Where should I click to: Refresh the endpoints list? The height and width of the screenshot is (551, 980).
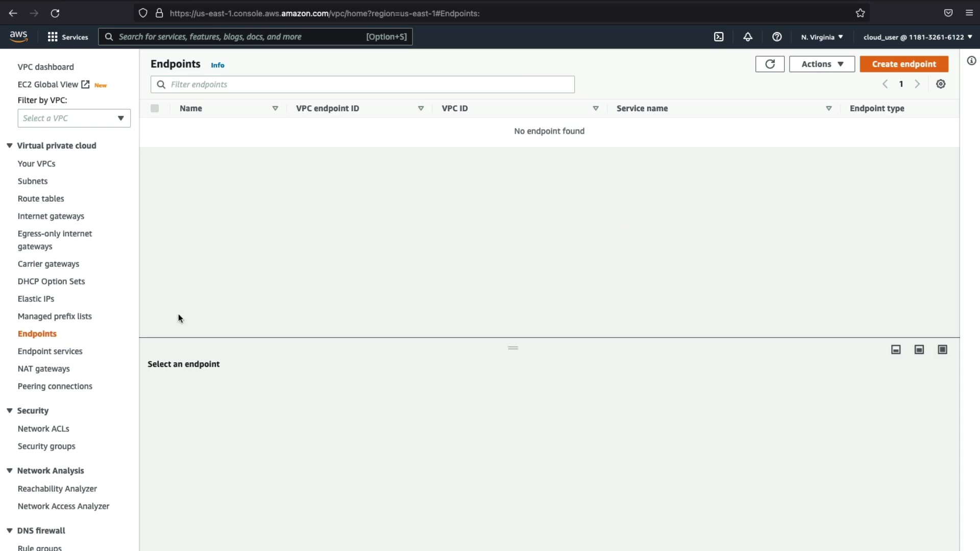click(x=770, y=64)
